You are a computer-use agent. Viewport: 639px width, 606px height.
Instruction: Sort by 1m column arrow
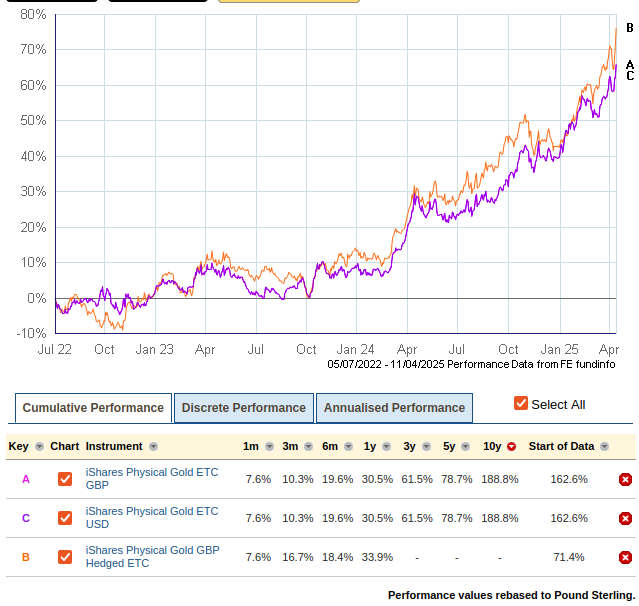click(269, 447)
